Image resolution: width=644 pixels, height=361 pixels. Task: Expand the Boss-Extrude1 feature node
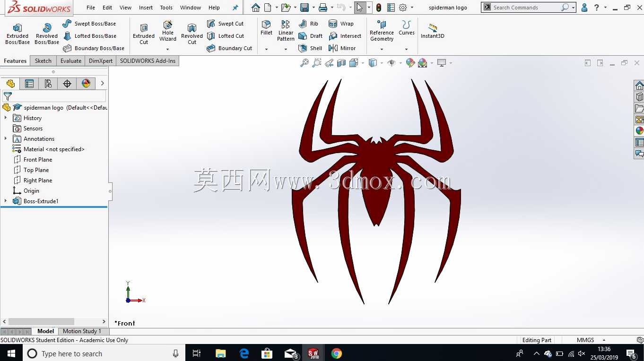(6, 201)
